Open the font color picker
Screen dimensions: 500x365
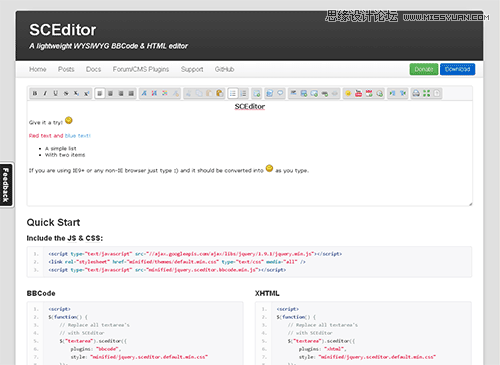165,93
